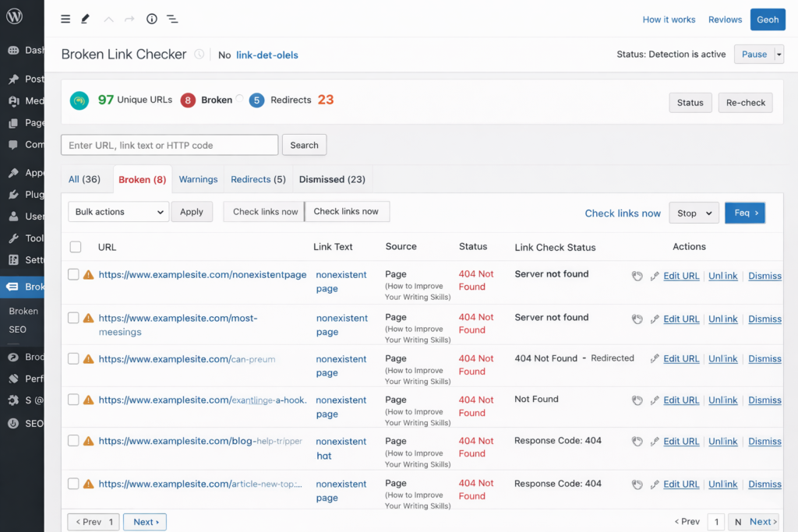Click the Re-check button
Screen dimensions: 798x532
745,102
